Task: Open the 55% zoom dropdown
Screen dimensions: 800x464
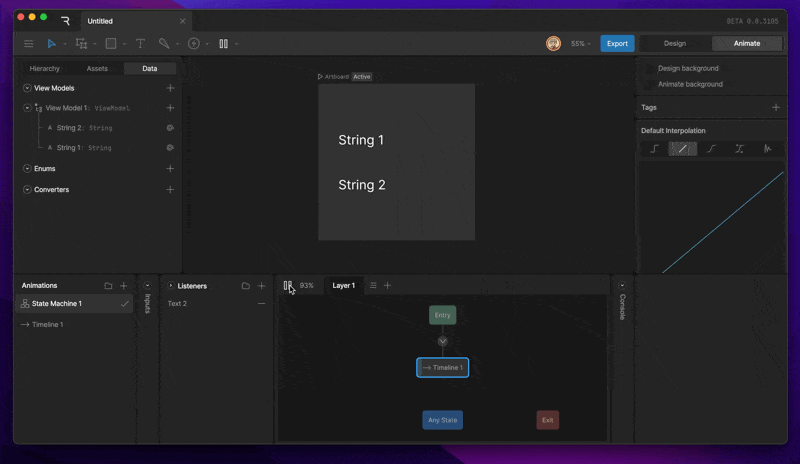Action: tap(581, 44)
